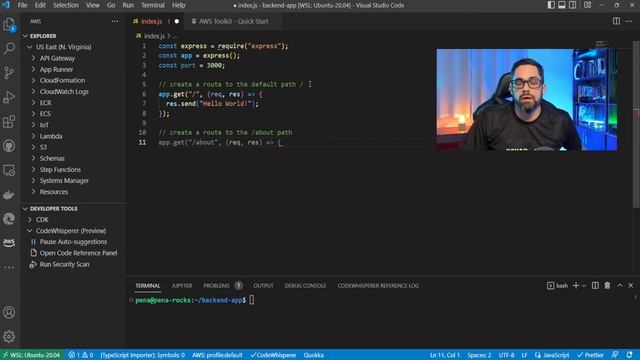Open Run and Debug view
Viewport: 640px width, 360px height.
(9, 97)
